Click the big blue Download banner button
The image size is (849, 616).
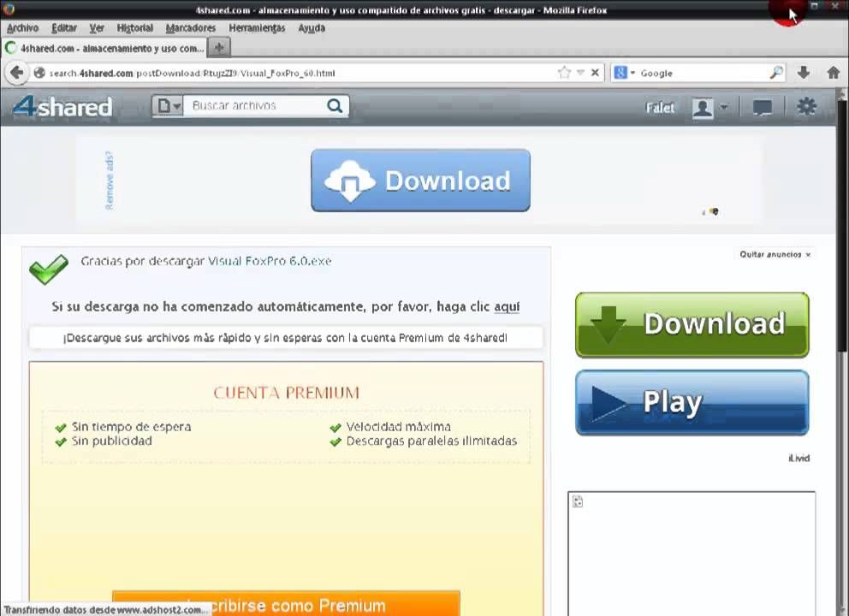point(421,181)
